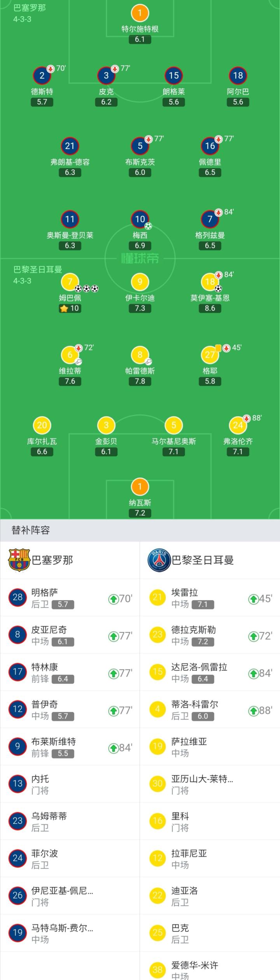
Task: Open goalkeeper ter Stegen's player icon
Action: pos(140,13)
